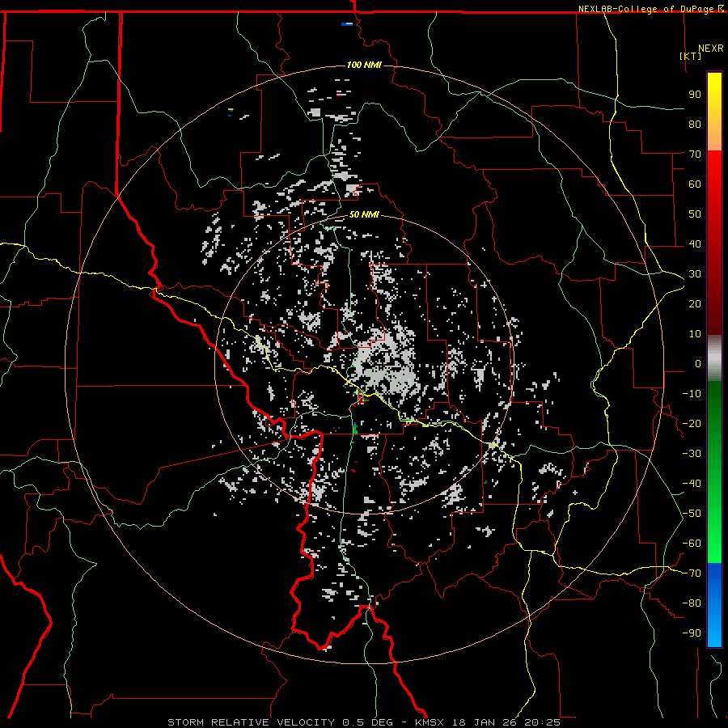Click the 0 knot scale label
Viewport: 728px width, 728px height.
click(x=698, y=363)
